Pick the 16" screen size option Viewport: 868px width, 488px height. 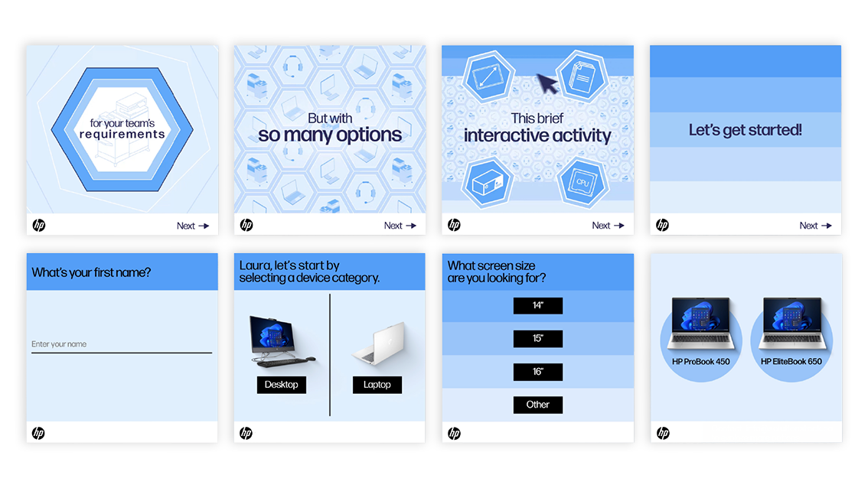[537, 372]
